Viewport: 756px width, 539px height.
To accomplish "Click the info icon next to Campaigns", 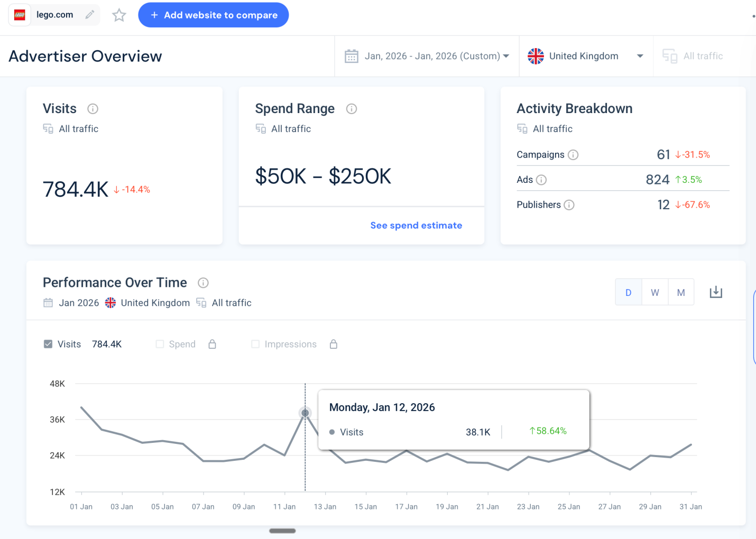I will tap(573, 155).
